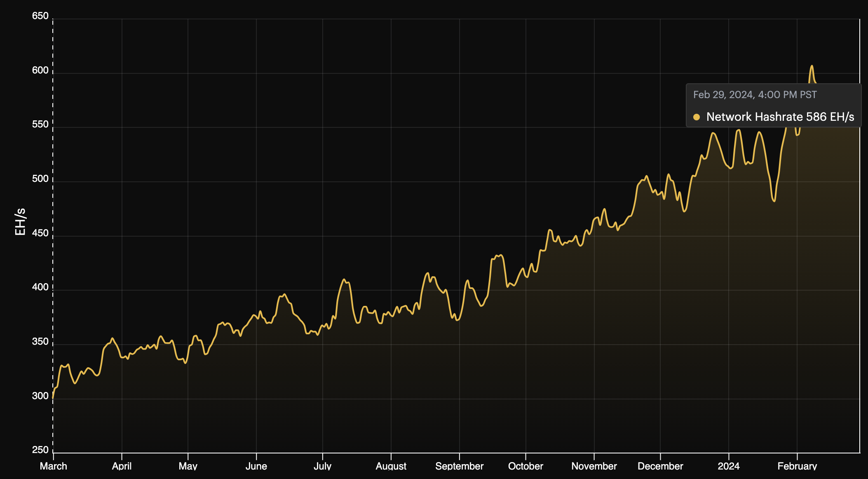Click the 2024 x-axis label
The image size is (868, 479).
coord(728,466)
